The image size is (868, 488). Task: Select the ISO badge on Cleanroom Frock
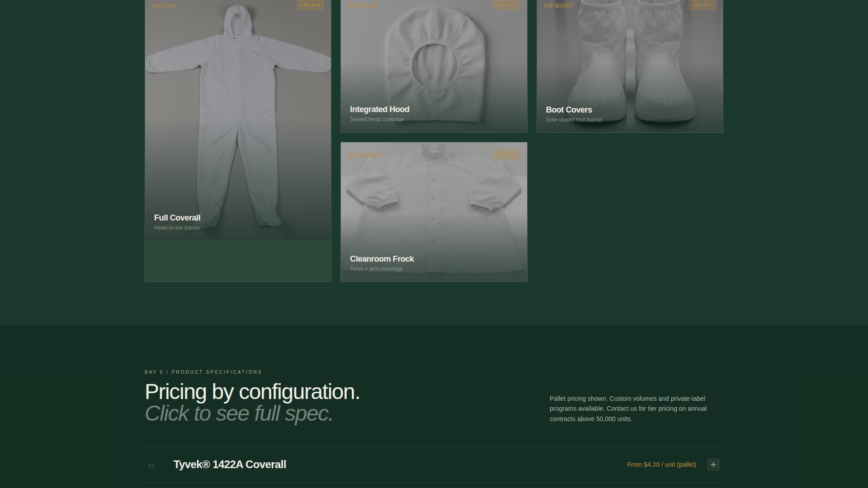pos(507,154)
